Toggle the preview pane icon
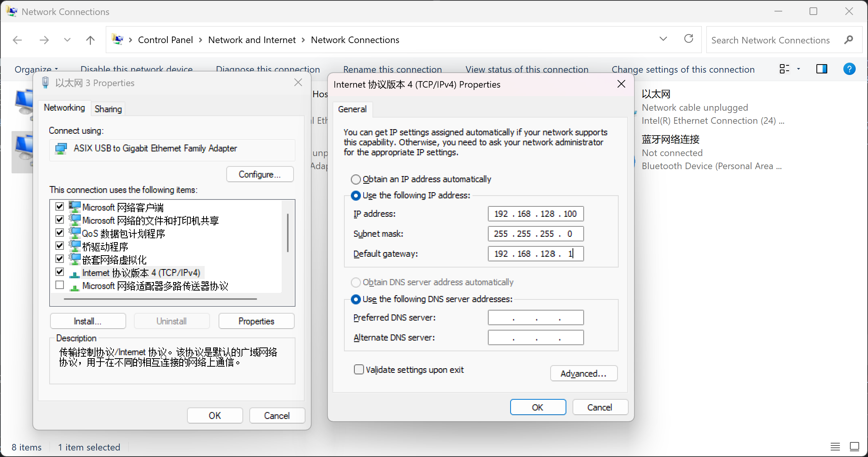This screenshot has height=457, width=868. [x=822, y=69]
